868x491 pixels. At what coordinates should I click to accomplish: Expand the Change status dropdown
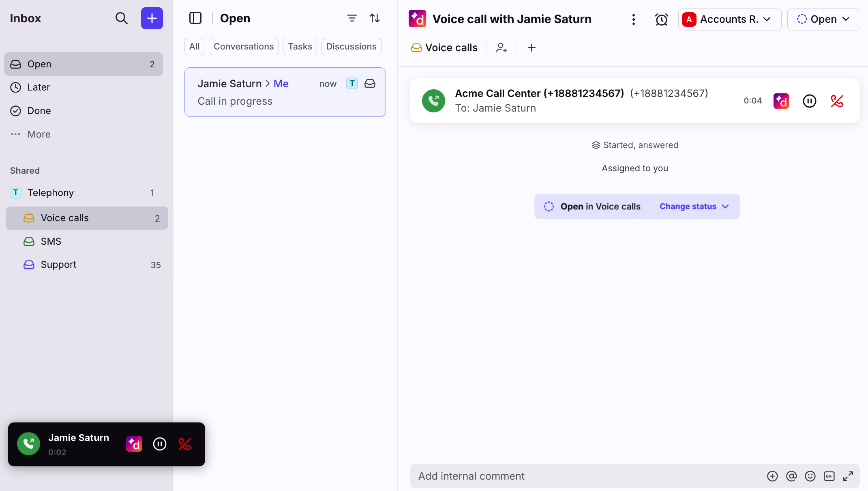[694, 207]
